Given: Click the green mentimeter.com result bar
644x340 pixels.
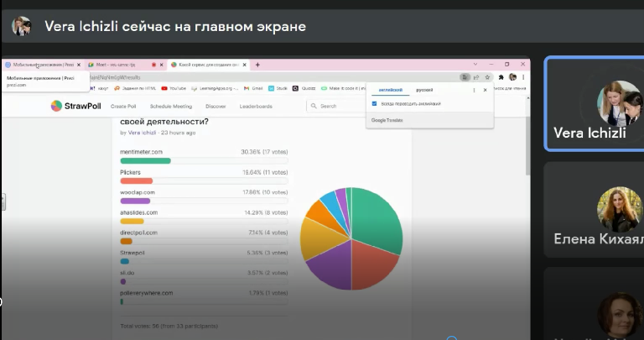Looking at the screenshot, I should tap(145, 160).
